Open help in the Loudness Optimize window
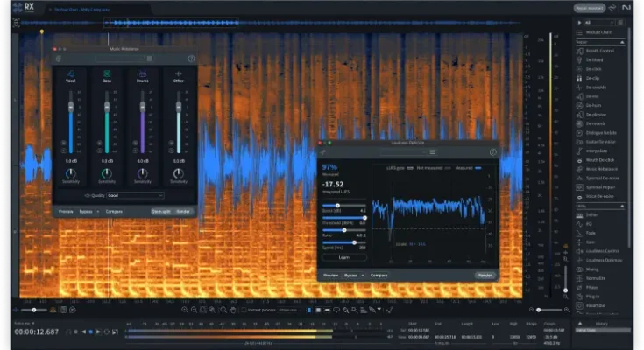644x350 pixels. tap(492, 152)
